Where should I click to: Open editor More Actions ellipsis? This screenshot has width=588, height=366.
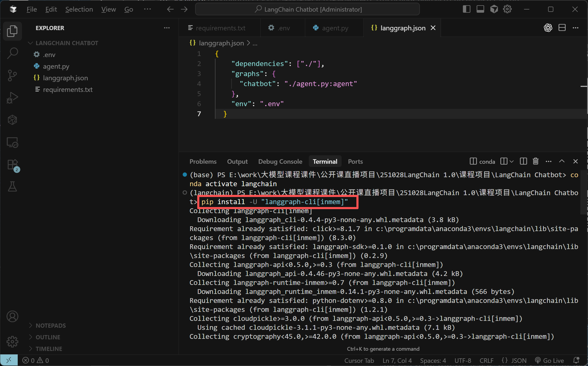pos(576,28)
